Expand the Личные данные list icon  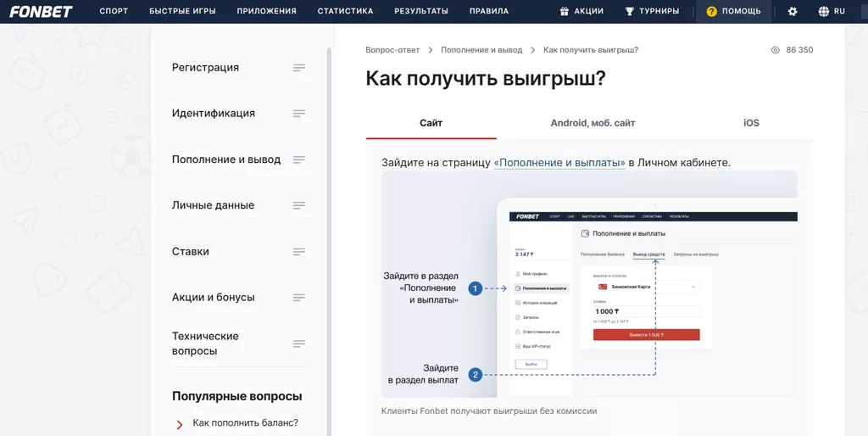[299, 205]
